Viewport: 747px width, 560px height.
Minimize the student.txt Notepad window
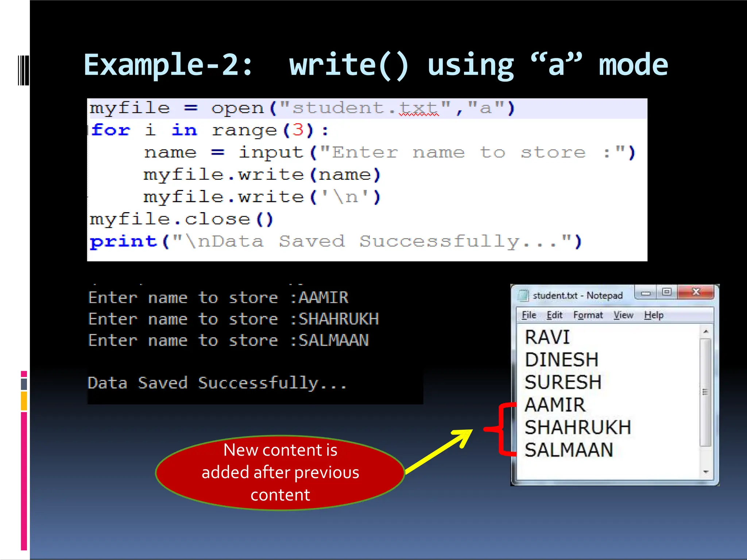[x=646, y=292]
